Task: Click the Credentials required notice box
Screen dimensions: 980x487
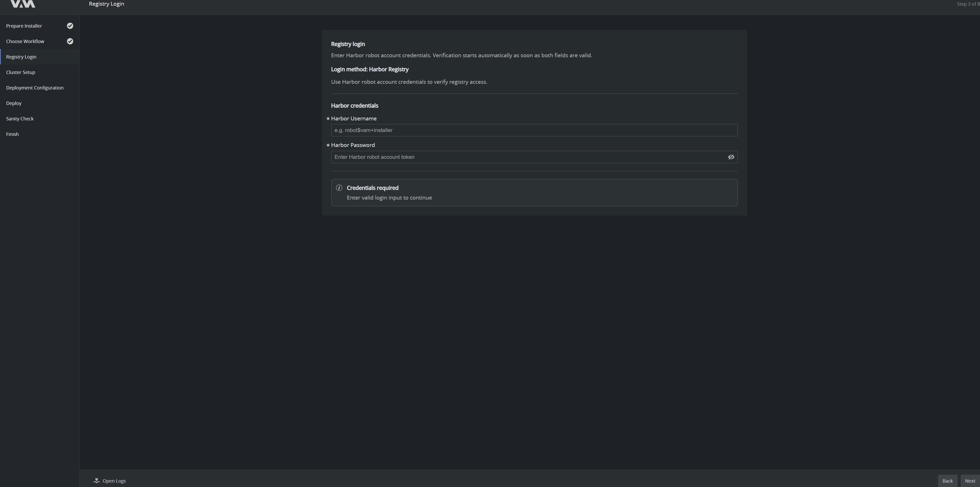Action: click(534, 193)
